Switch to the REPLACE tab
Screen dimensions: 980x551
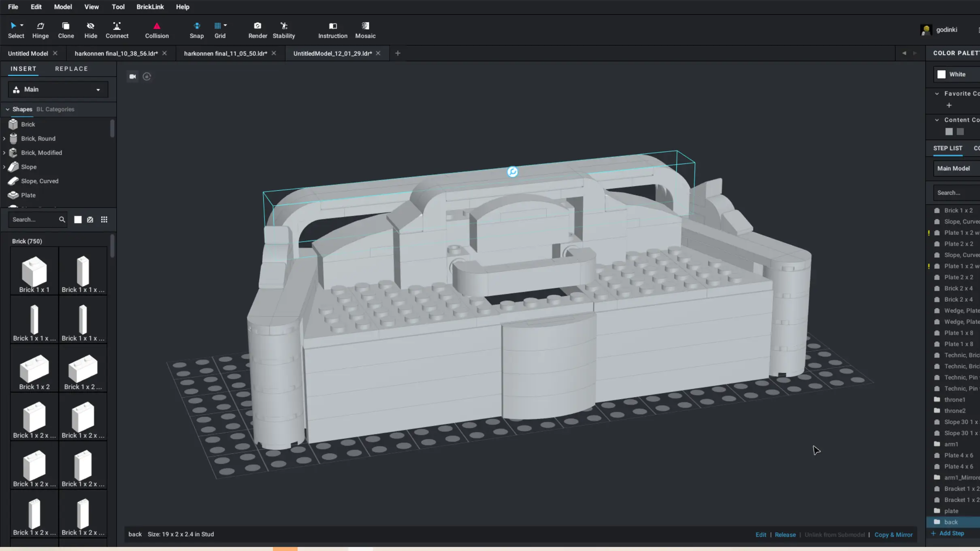(x=71, y=69)
